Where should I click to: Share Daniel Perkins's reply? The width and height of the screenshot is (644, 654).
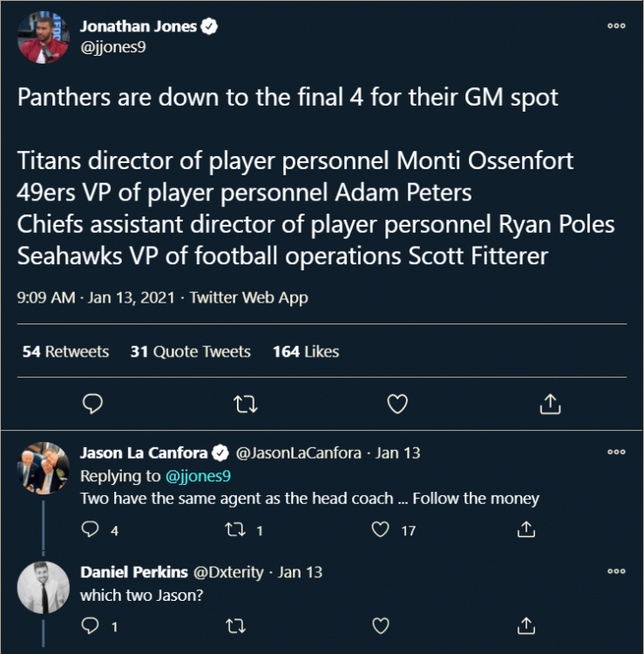click(526, 625)
